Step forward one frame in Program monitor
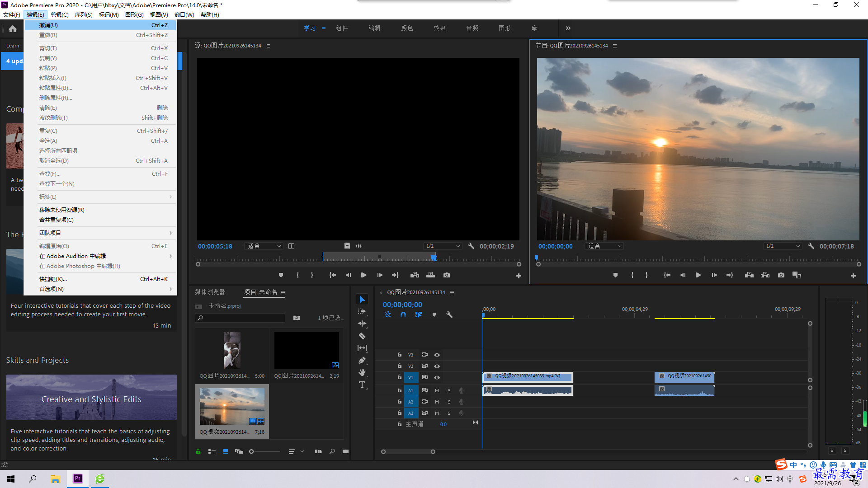 point(714,275)
